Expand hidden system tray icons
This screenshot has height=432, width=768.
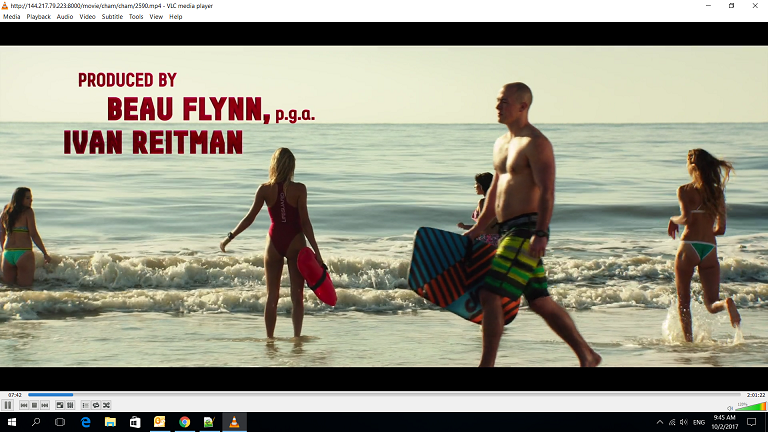(660, 422)
